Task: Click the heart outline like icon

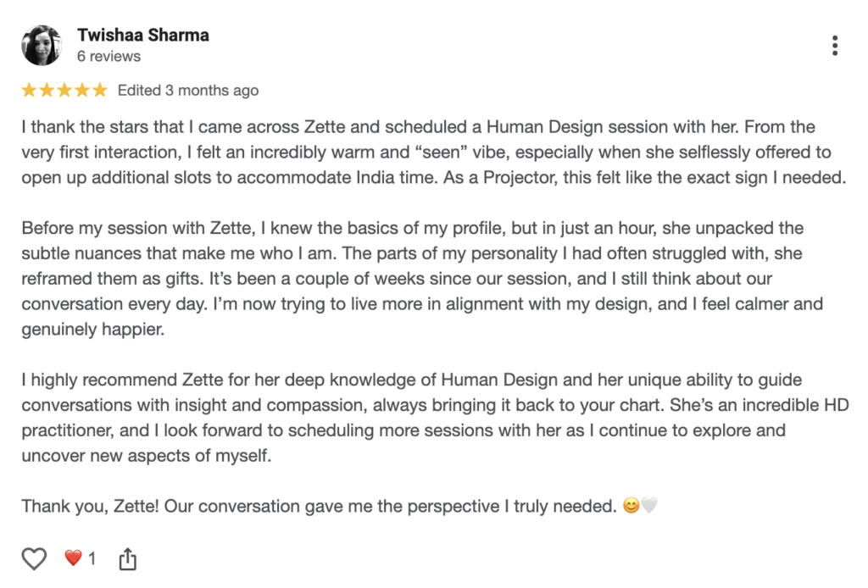Action: [34, 558]
